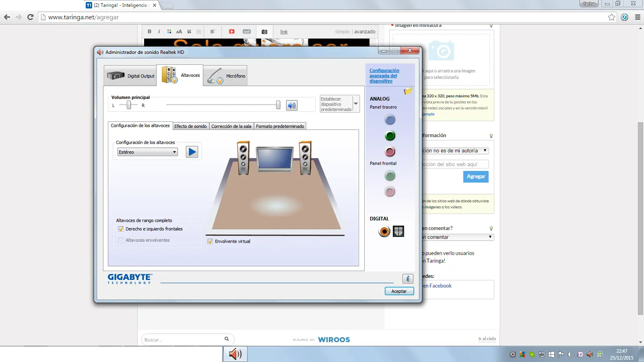Follow the 'Ir al cielo' link

point(487,339)
